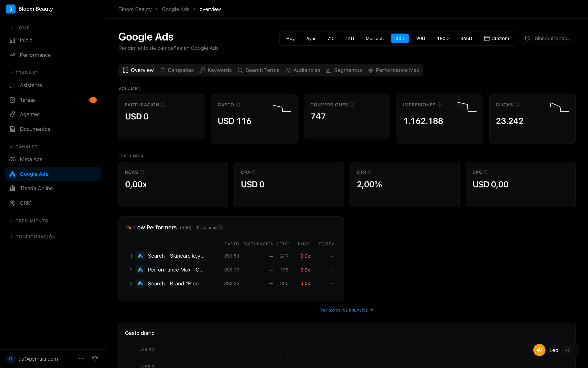Select the 14D date range
This screenshot has width=588, height=368.
coord(350,38)
